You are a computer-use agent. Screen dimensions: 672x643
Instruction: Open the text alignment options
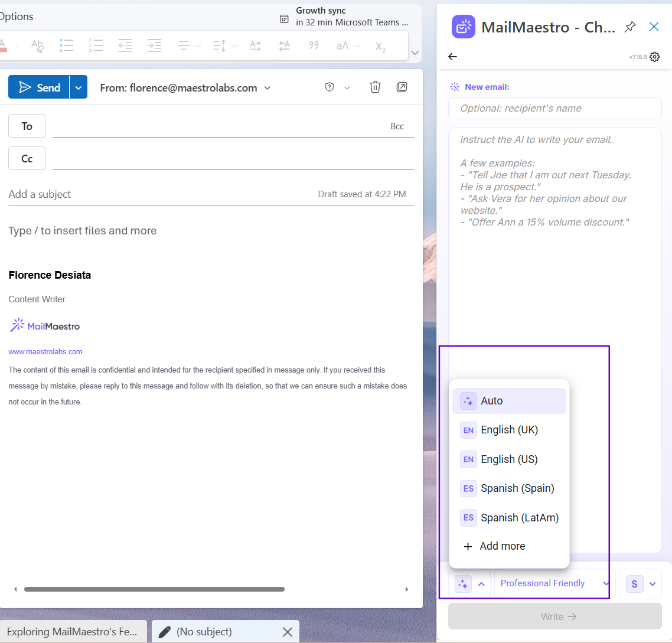coord(188,45)
